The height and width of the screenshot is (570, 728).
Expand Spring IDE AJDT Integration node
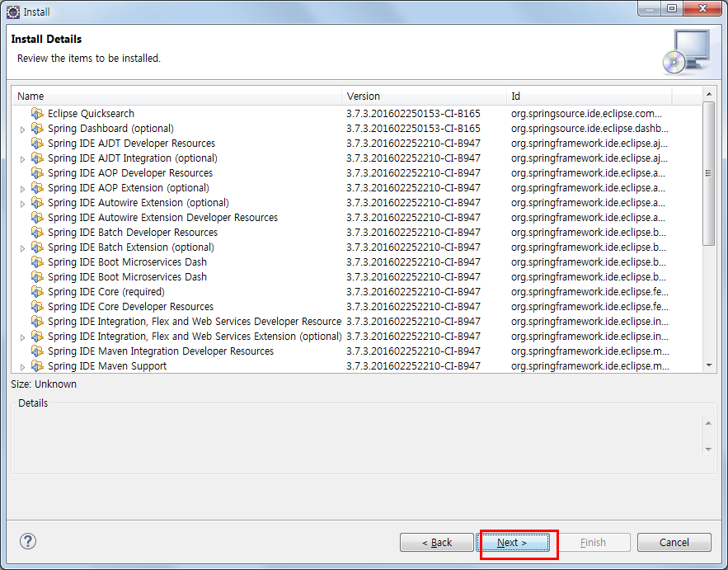coord(22,159)
